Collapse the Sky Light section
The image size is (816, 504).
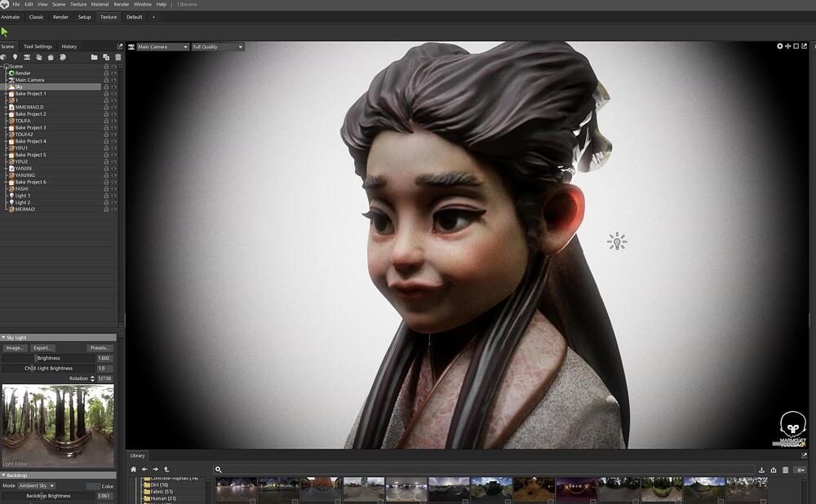tap(3, 338)
